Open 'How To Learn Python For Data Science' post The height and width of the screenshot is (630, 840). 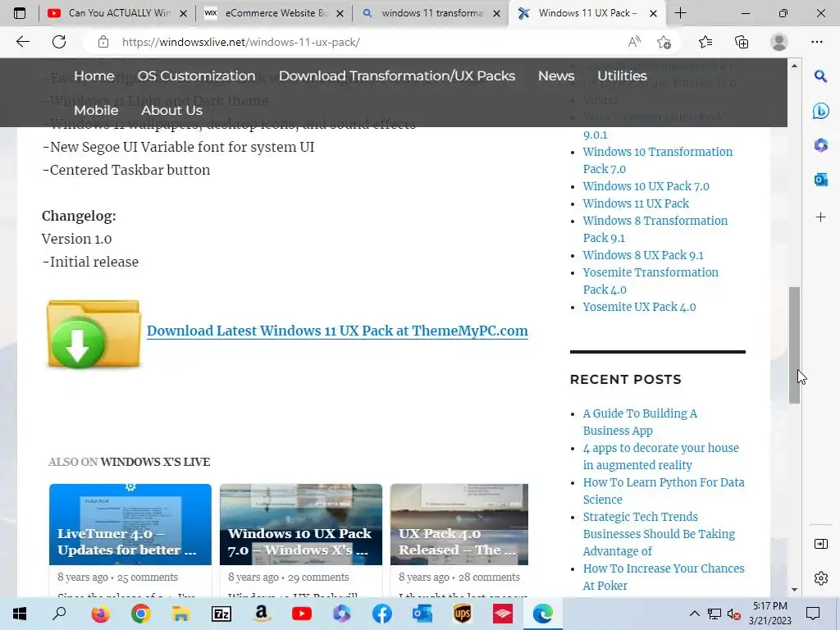(x=663, y=491)
